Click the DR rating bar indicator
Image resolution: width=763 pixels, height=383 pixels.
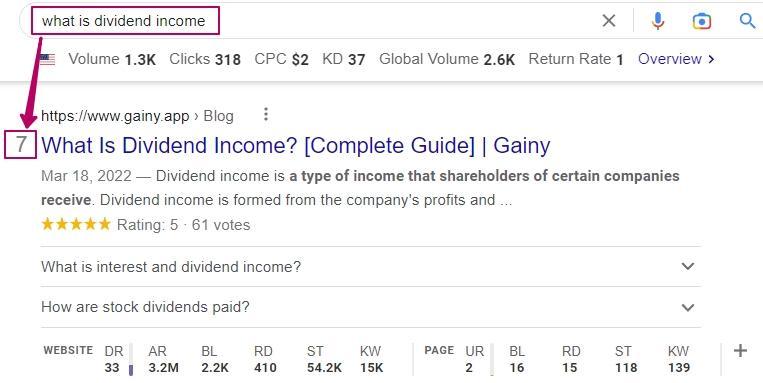point(130,370)
